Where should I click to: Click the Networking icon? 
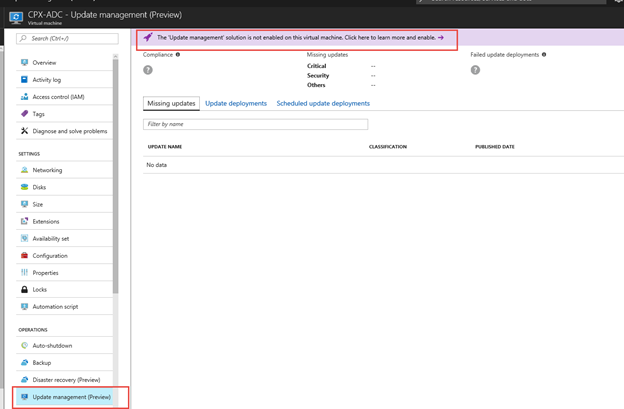tap(24, 170)
